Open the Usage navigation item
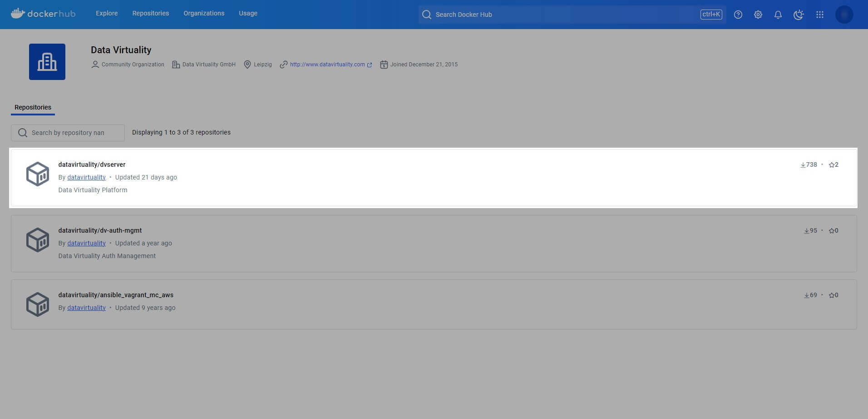The width and height of the screenshot is (868, 419). [x=248, y=14]
